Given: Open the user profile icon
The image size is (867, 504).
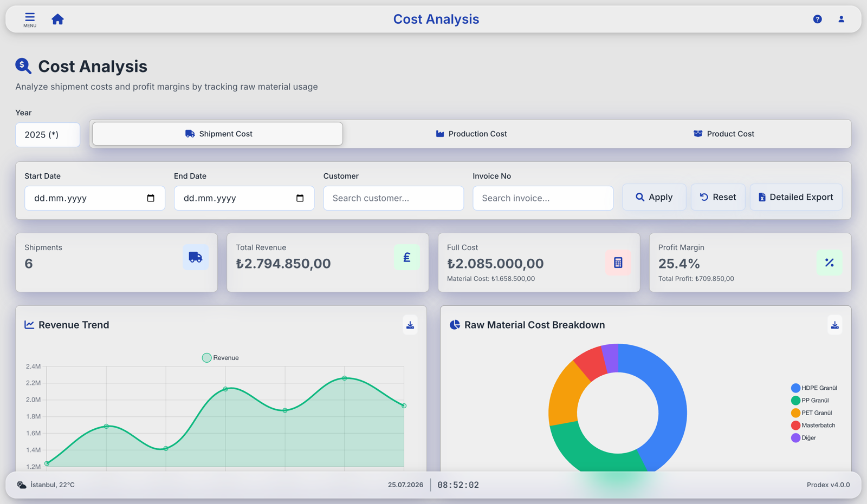Looking at the screenshot, I should pos(841,19).
